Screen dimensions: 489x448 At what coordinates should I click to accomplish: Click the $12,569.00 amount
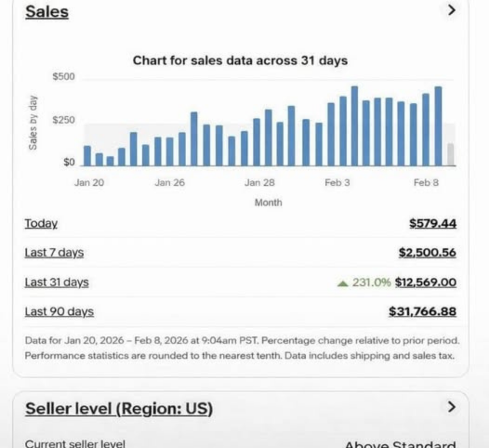click(x=425, y=282)
